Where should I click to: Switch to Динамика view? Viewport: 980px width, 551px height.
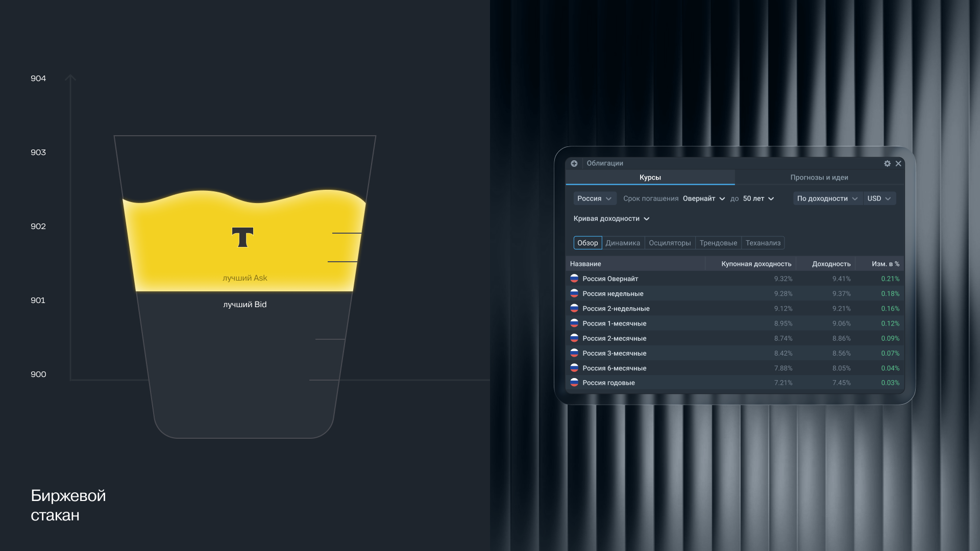(x=623, y=243)
